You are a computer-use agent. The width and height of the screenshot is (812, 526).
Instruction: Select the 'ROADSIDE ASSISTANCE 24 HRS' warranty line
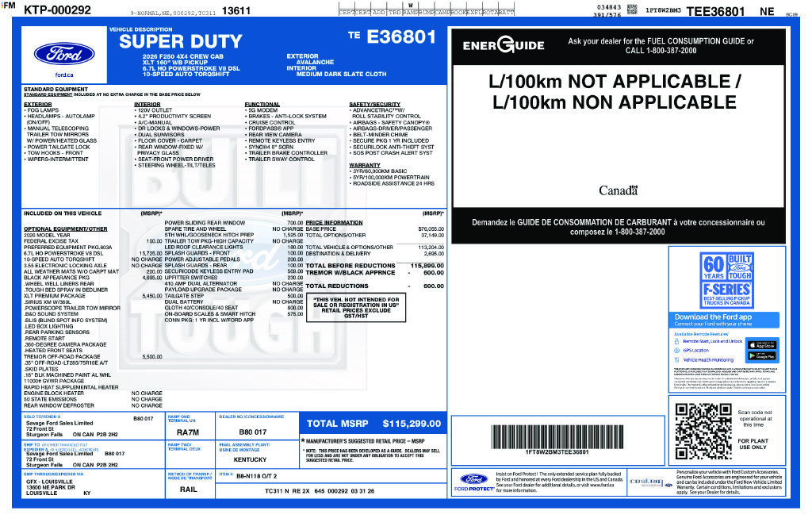pos(392,183)
